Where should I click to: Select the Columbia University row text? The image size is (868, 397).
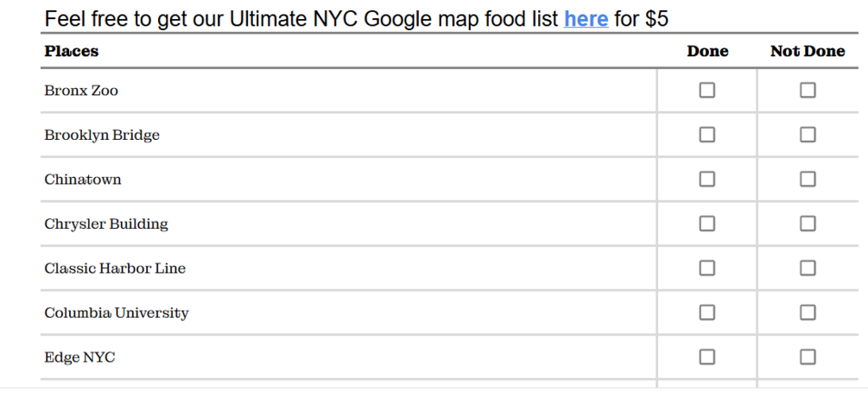click(x=117, y=313)
